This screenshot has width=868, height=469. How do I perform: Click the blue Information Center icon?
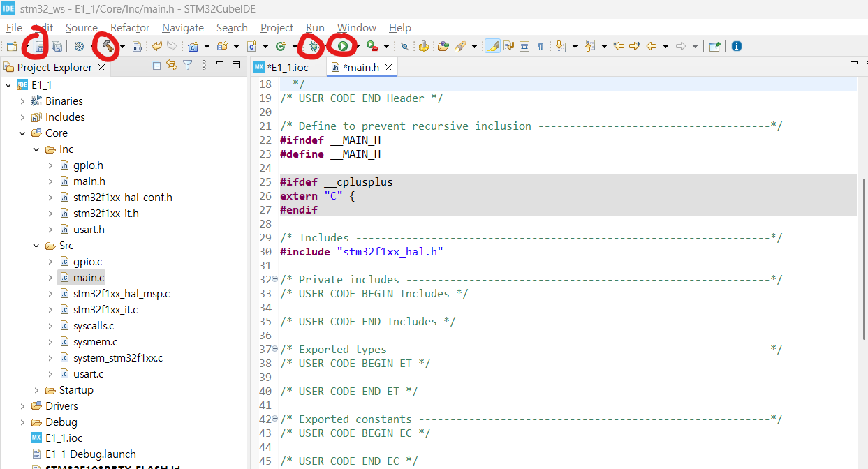[737, 46]
